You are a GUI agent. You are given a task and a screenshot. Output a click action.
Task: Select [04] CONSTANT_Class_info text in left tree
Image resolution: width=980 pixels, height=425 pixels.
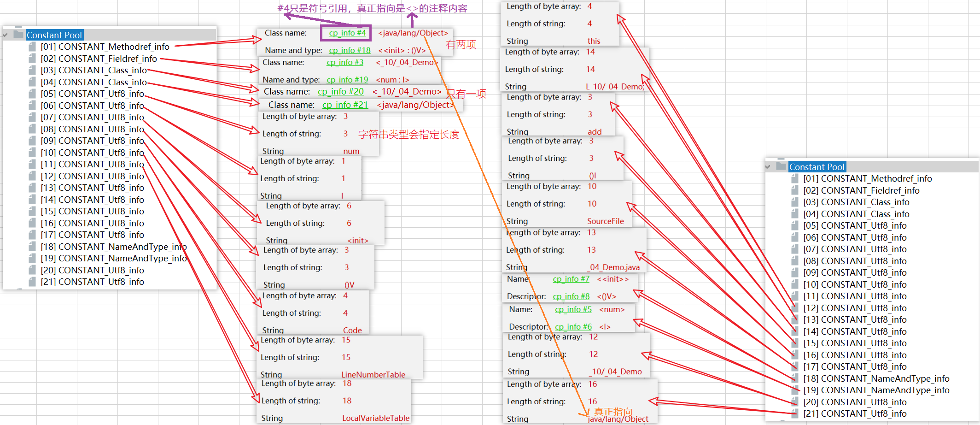point(93,82)
